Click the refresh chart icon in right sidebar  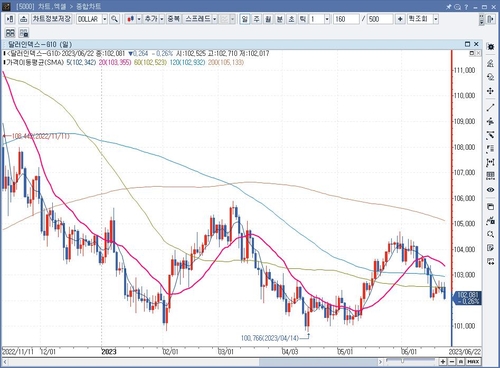[490, 77]
